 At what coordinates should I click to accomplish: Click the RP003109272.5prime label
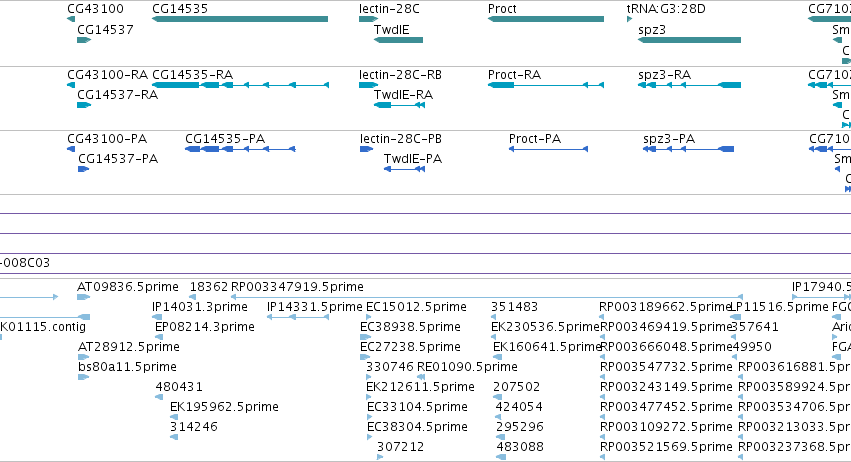[x=666, y=427]
